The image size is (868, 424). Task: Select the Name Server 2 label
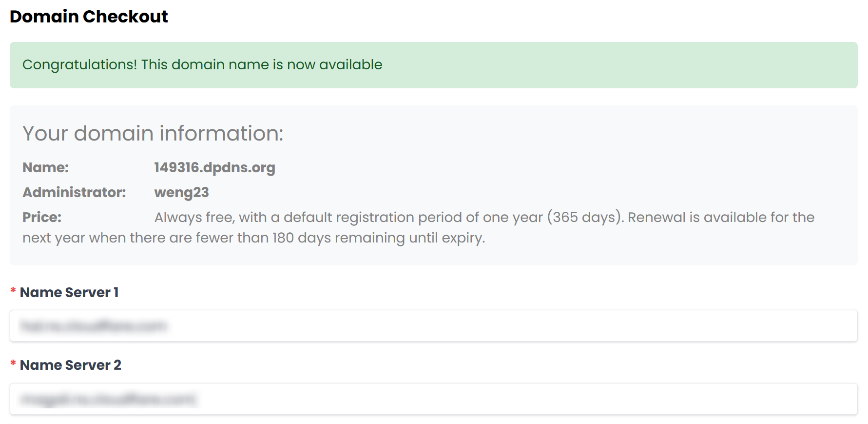pos(71,365)
